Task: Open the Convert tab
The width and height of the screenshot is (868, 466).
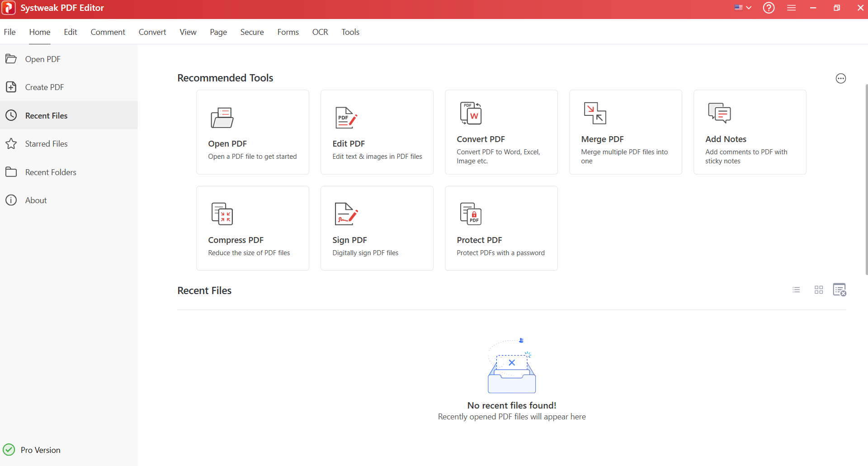Action: [152, 32]
